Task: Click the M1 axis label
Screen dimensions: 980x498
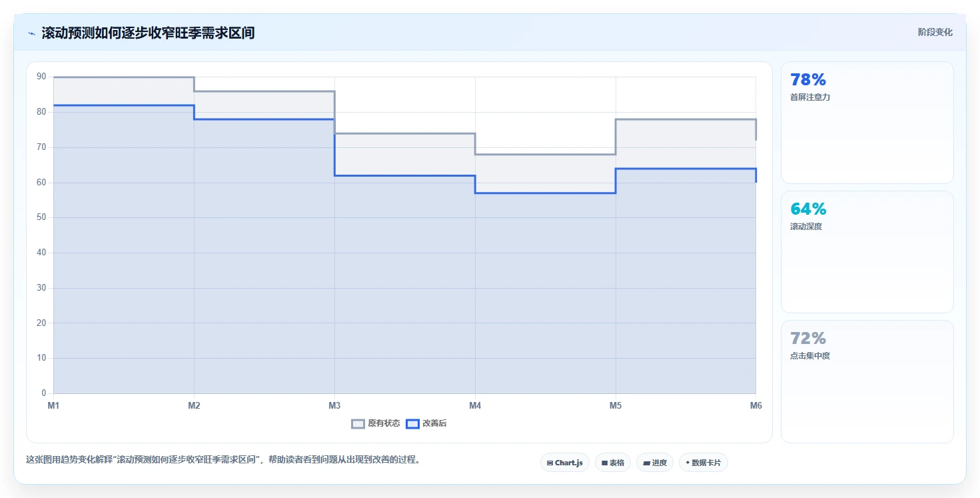Action: pos(53,405)
